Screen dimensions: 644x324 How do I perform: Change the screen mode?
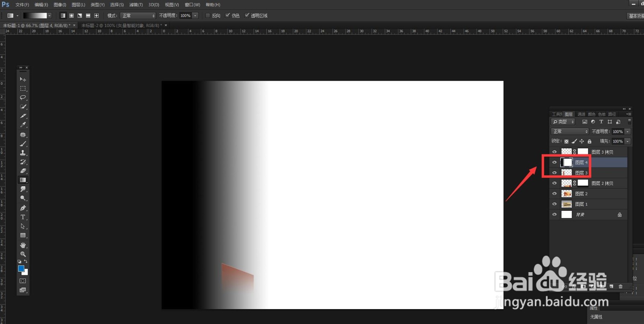pos(23,290)
